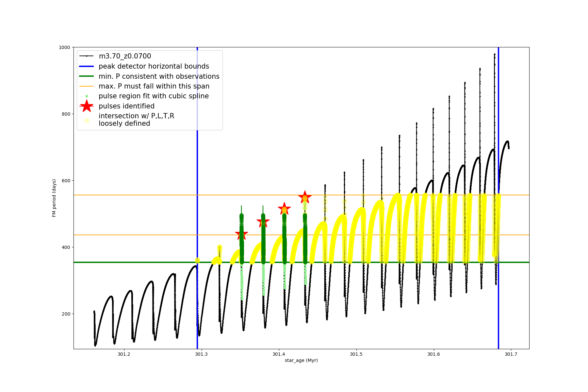Click the highest red star pulse marker

coord(305,197)
